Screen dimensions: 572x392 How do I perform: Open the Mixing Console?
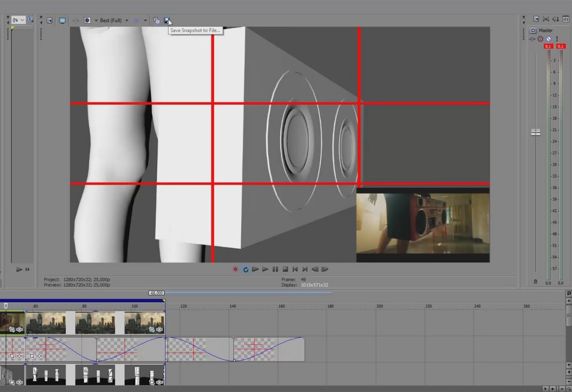point(566,19)
